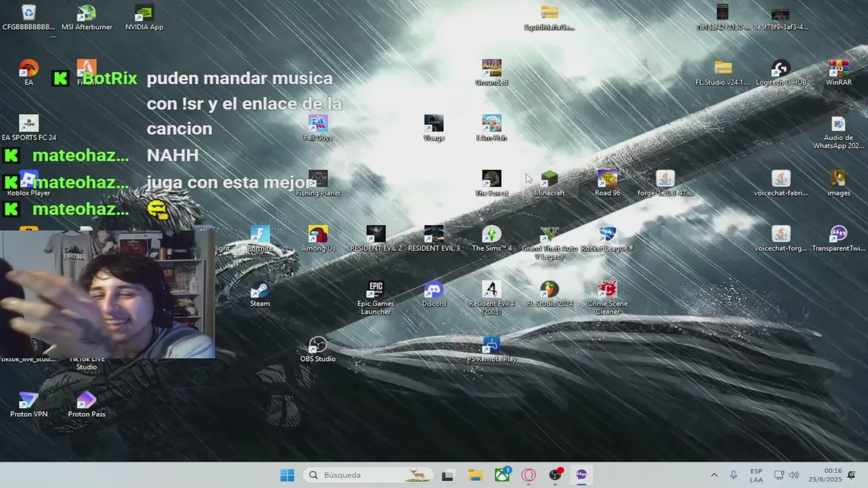Open Opera GX from the taskbar
Viewport: 868px width, 488px height.
[528, 475]
